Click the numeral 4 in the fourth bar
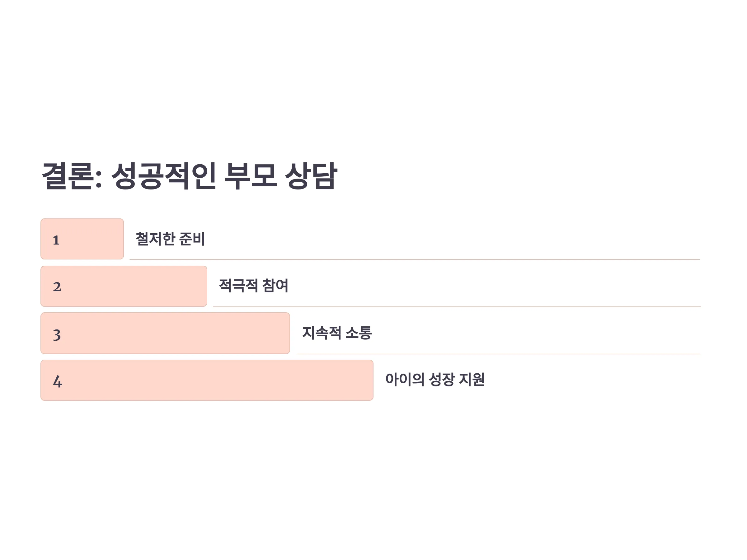Image resolution: width=747 pixels, height=560 pixels. 57,381
